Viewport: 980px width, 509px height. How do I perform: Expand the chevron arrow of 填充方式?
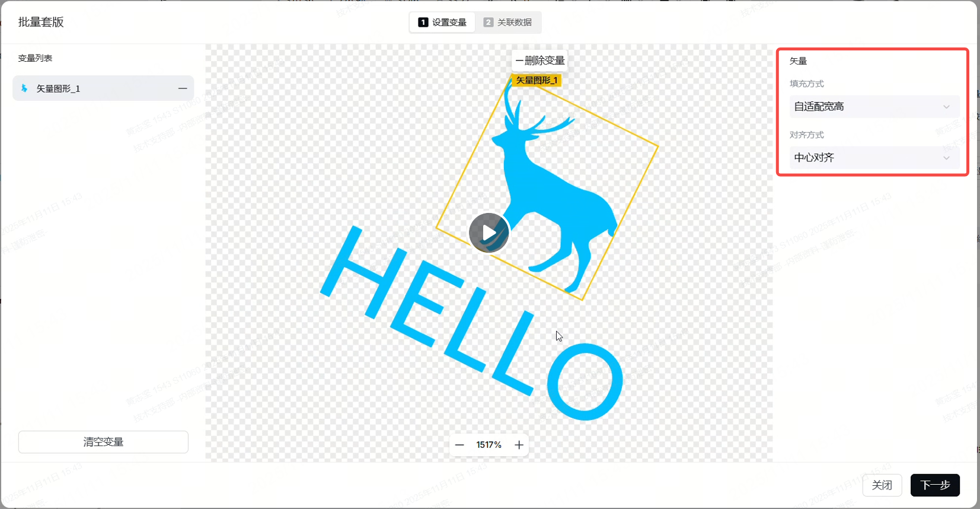[x=946, y=107]
